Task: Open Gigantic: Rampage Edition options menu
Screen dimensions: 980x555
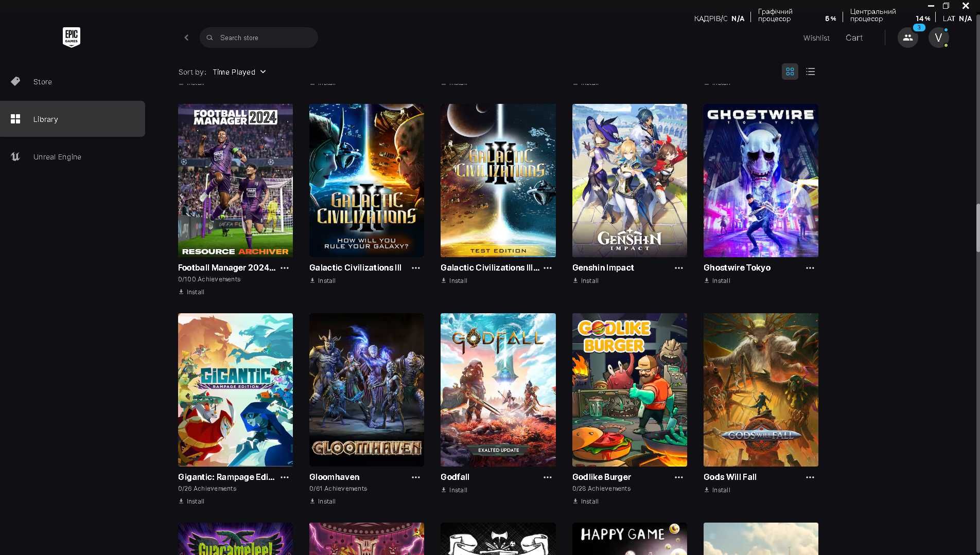Action: pos(285,477)
